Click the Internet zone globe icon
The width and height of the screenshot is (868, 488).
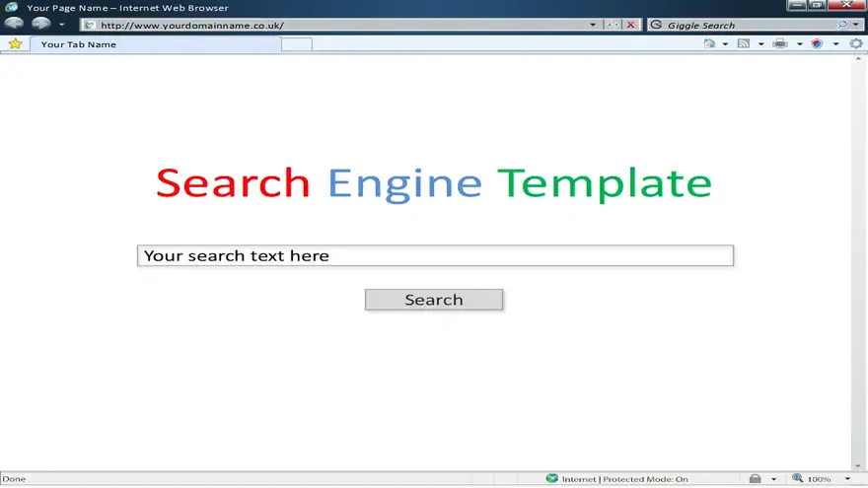(551, 478)
